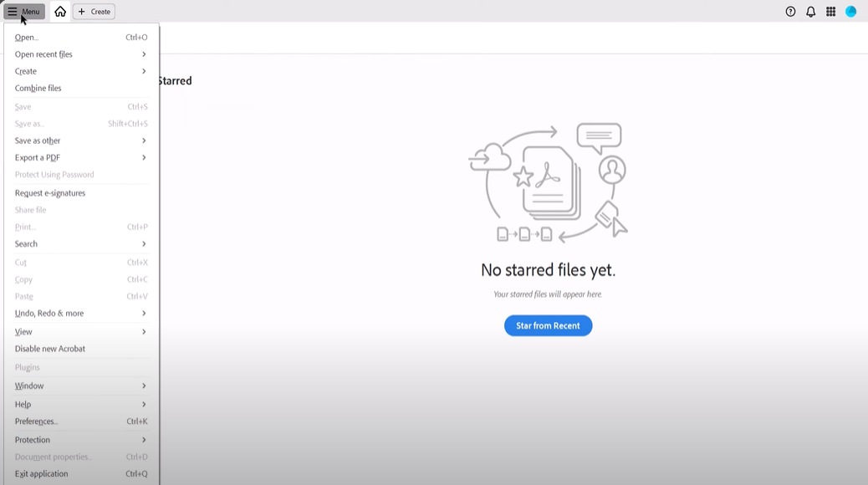Open the apps grid icon
The height and width of the screenshot is (485, 868).
(x=831, y=12)
